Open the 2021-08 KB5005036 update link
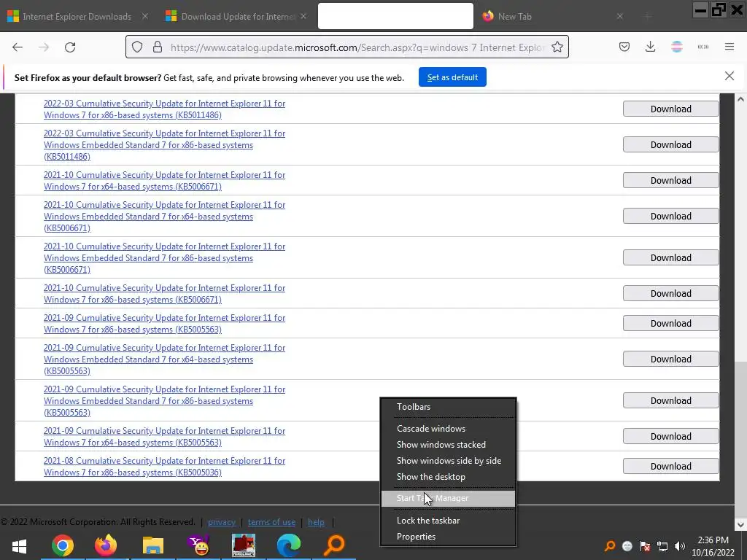747x560 pixels. [x=164, y=467]
